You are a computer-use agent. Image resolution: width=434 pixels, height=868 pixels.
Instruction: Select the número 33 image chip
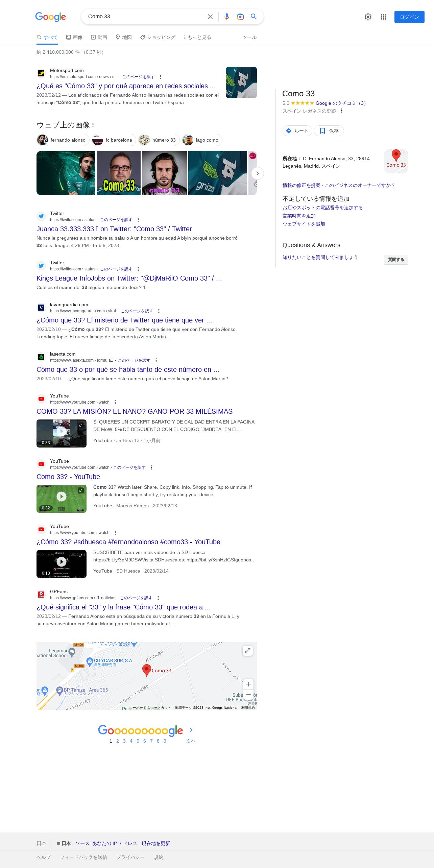(x=159, y=140)
